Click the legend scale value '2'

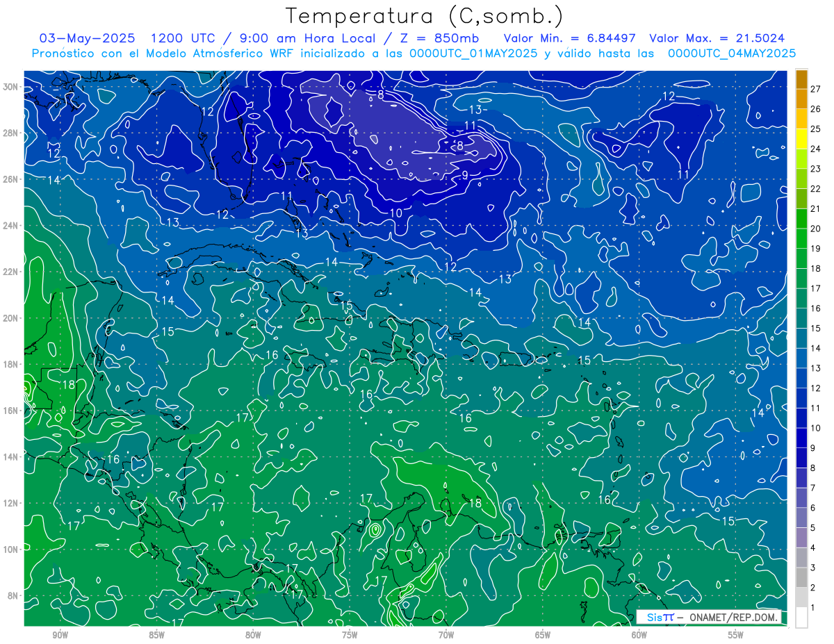(813, 588)
